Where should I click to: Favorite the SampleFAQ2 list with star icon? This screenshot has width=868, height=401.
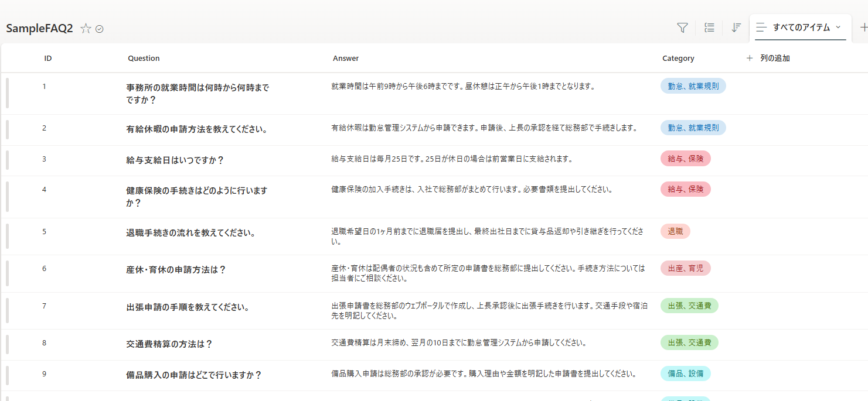point(86,29)
